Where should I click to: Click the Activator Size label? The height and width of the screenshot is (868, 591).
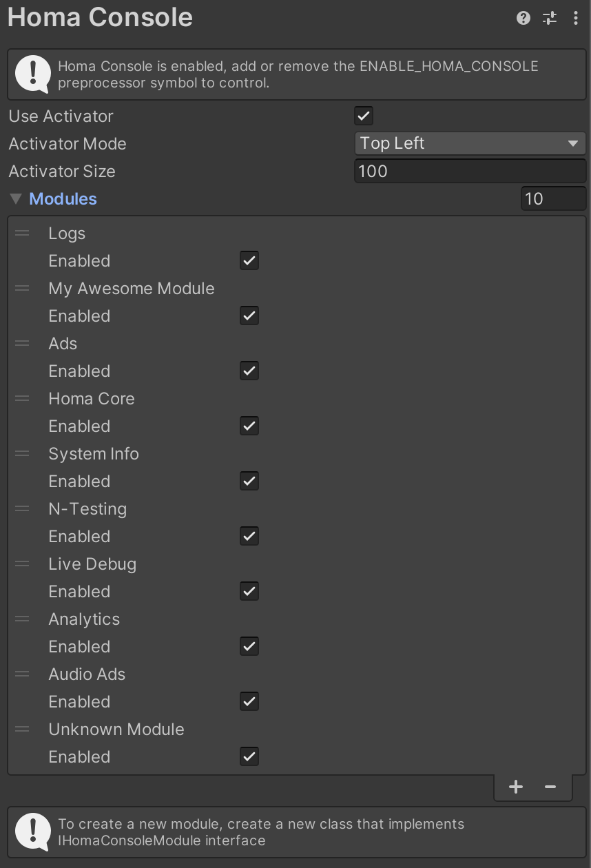click(62, 172)
